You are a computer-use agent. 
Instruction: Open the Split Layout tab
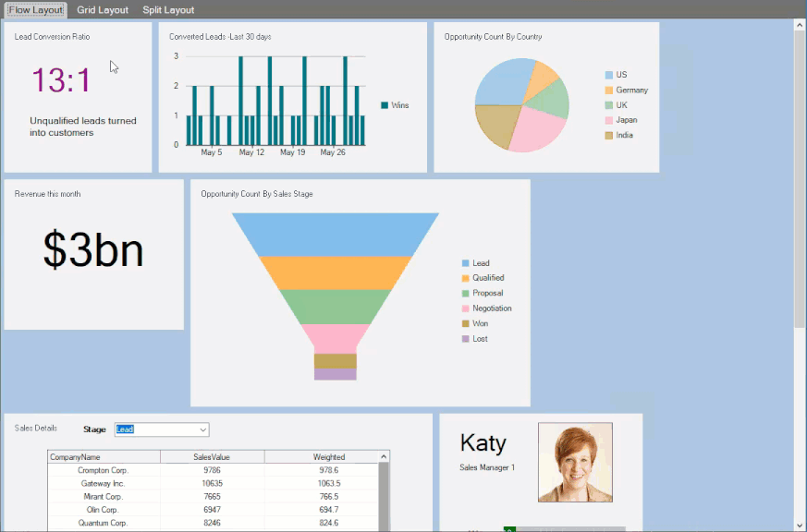tap(168, 10)
